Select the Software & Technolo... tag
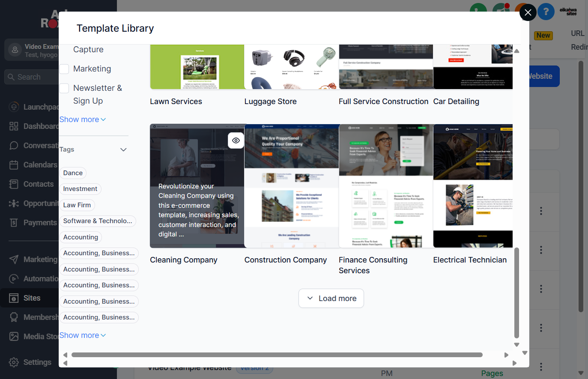Viewport: 588px width, 379px height. pyautogui.click(x=98, y=221)
